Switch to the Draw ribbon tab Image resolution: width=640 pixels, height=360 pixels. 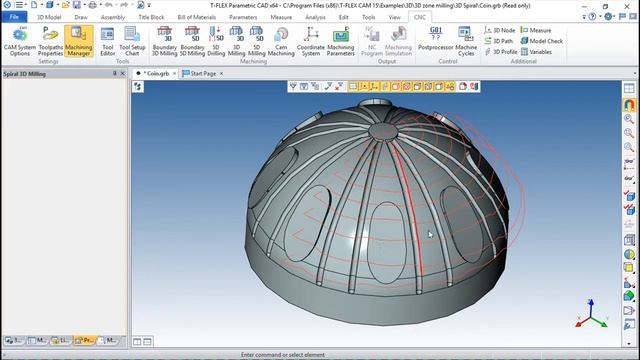pyautogui.click(x=81, y=17)
